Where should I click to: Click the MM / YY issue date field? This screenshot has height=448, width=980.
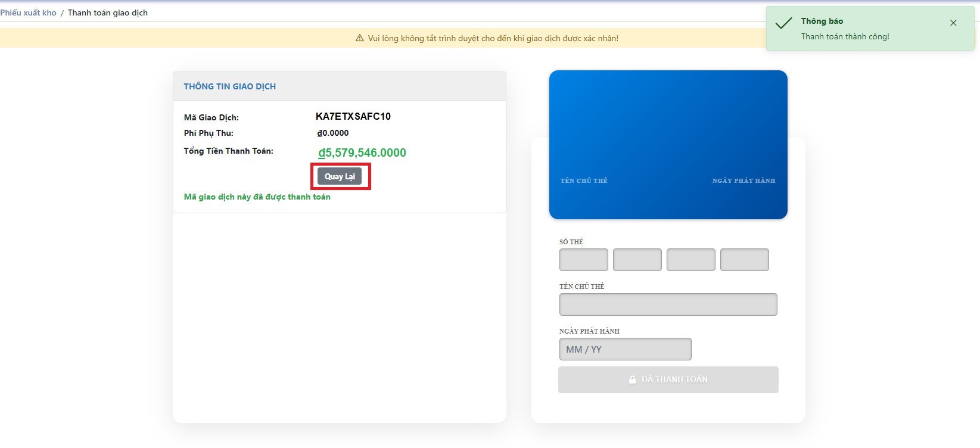(x=625, y=349)
